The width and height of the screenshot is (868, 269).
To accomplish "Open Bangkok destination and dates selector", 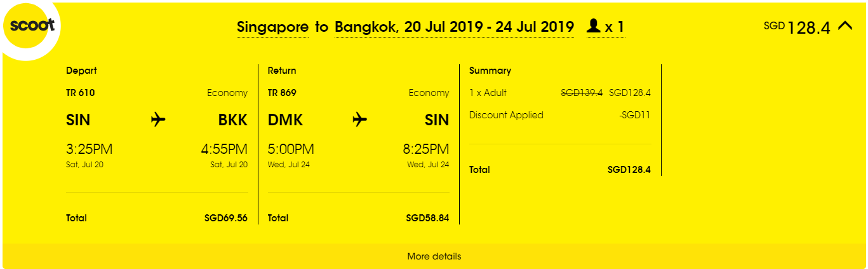I will pyautogui.click(x=454, y=27).
